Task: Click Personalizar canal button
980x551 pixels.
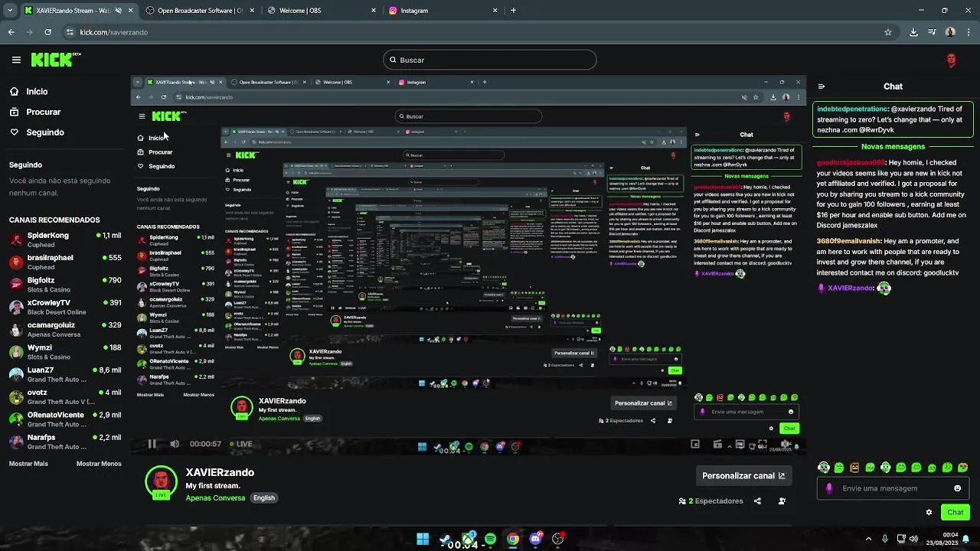Action: click(x=743, y=476)
